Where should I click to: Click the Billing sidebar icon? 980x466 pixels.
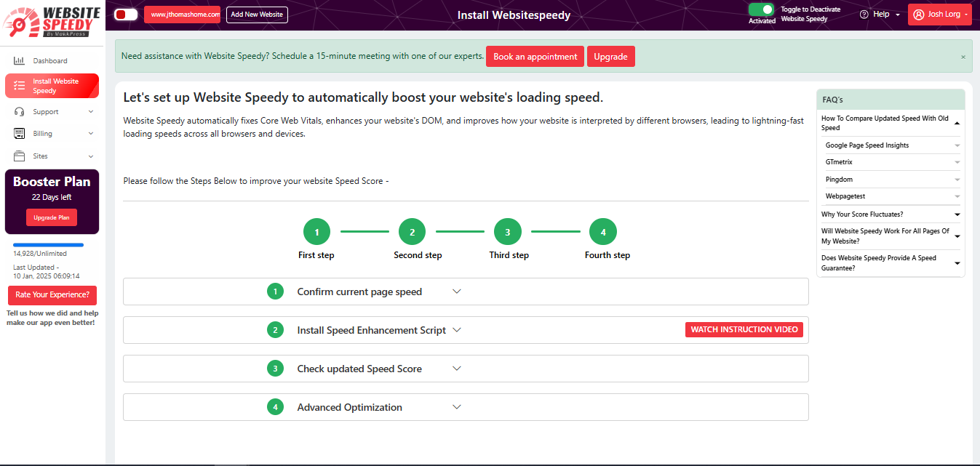click(x=19, y=134)
